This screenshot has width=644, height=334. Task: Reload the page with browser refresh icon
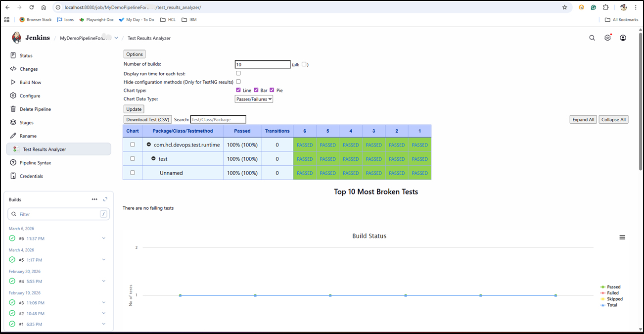pos(32,7)
